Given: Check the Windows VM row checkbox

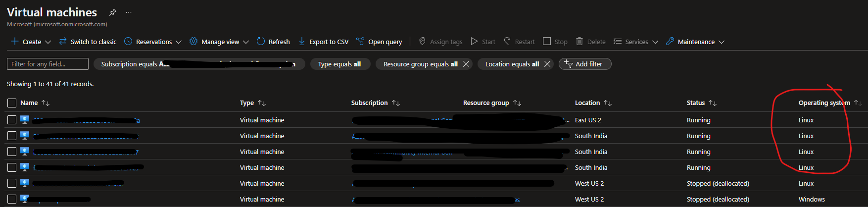Looking at the screenshot, I should pos(12,199).
